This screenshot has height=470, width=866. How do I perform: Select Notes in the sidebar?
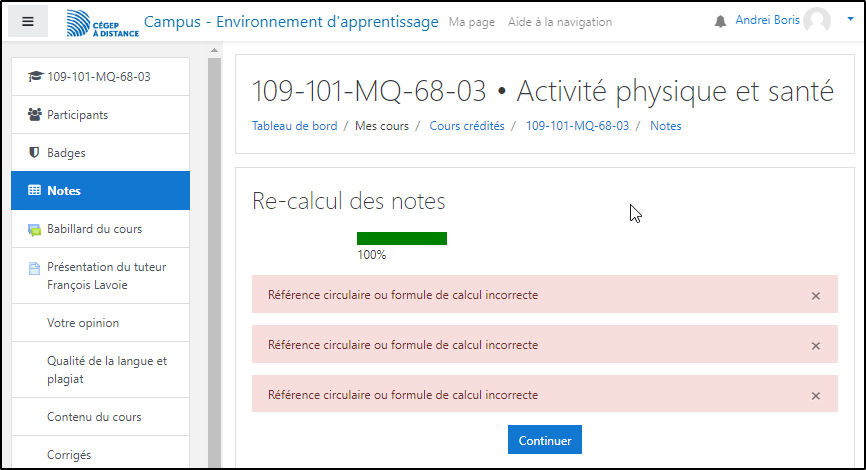click(x=64, y=191)
